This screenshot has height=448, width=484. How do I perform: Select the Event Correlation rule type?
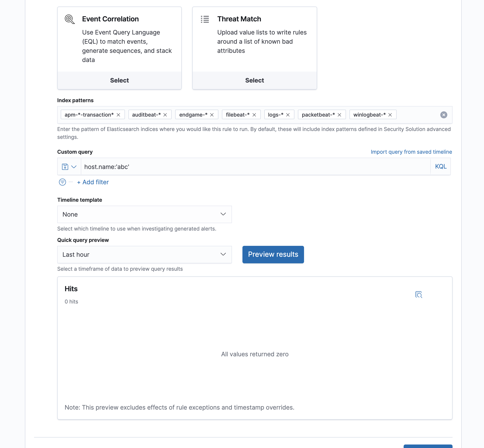pyautogui.click(x=119, y=81)
